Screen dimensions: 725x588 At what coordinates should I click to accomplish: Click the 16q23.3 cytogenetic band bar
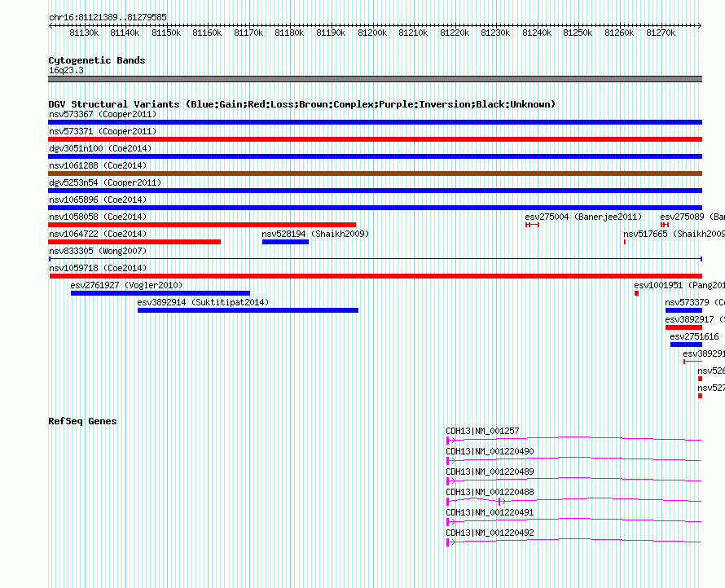tap(375, 79)
